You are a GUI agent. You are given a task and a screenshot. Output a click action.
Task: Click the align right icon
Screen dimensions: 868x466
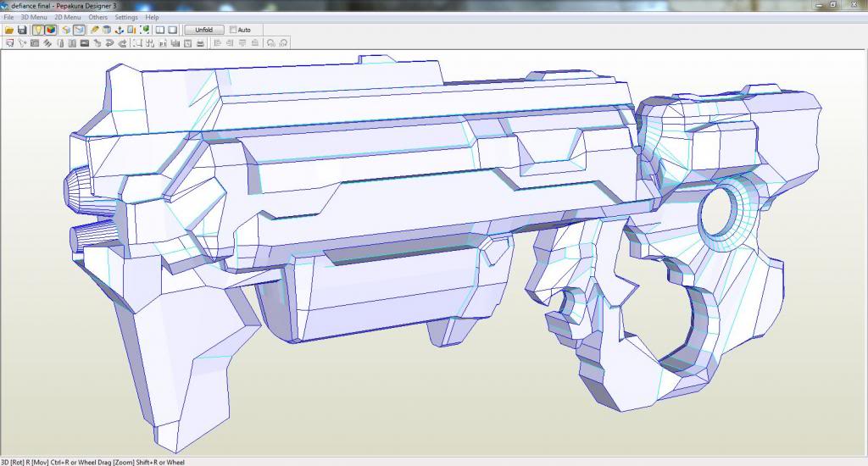pyautogui.click(x=229, y=43)
